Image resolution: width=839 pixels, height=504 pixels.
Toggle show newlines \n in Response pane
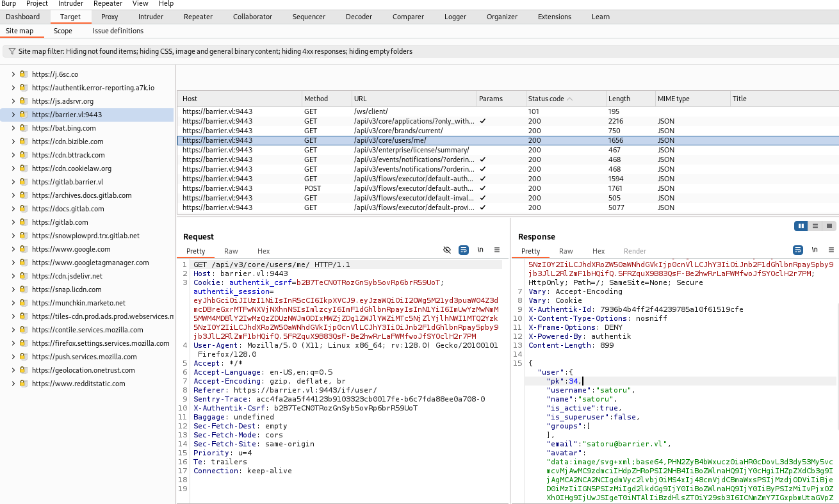[x=815, y=250]
